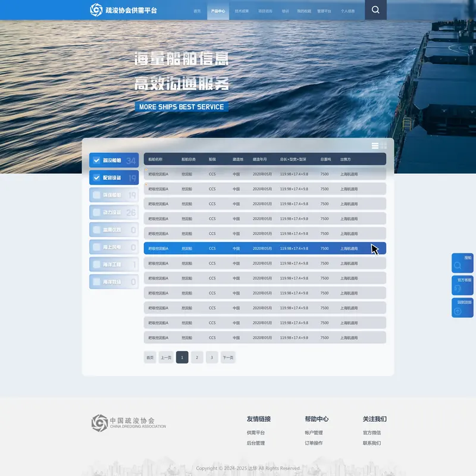Check the 海洋工程 category filter
The width and height of the screenshot is (476, 476).
[114, 264]
